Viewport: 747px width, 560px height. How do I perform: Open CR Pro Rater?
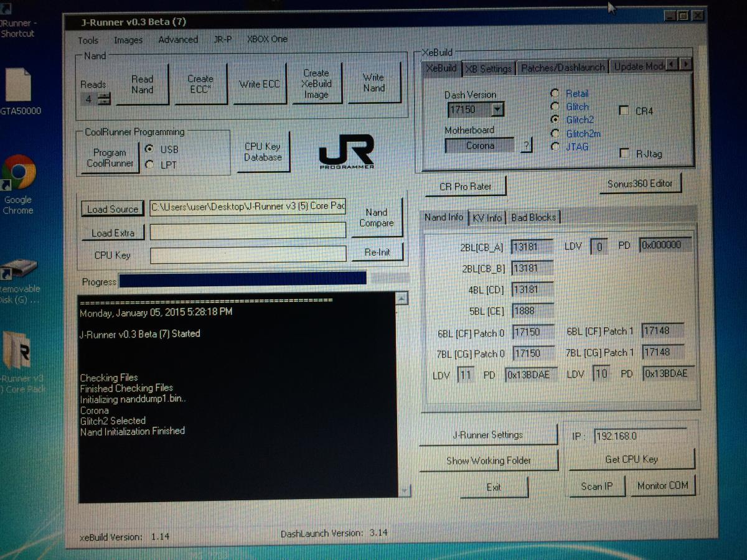point(465,186)
